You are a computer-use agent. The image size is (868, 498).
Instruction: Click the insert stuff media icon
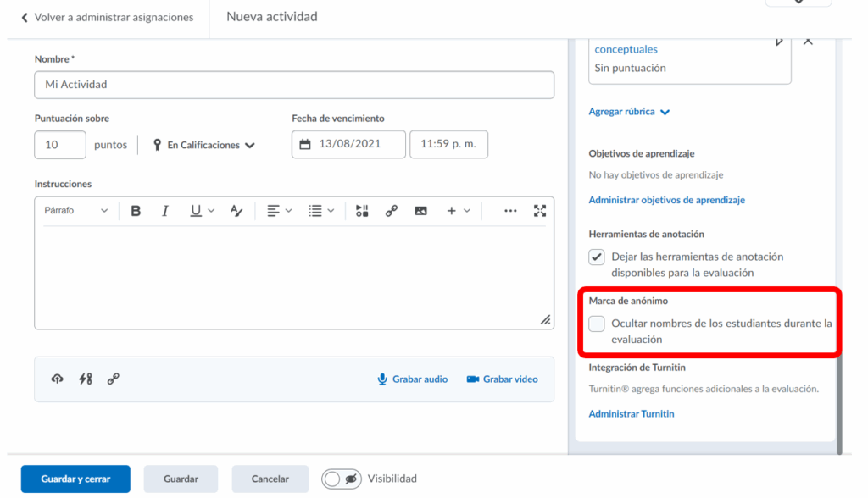click(362, 211)
